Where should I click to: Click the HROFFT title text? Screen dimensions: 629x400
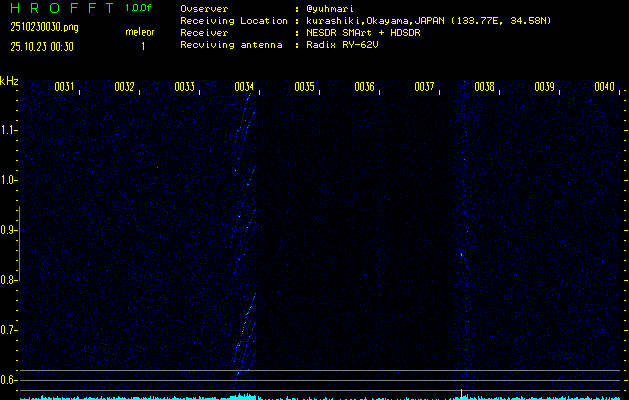(x=58, y=8)
